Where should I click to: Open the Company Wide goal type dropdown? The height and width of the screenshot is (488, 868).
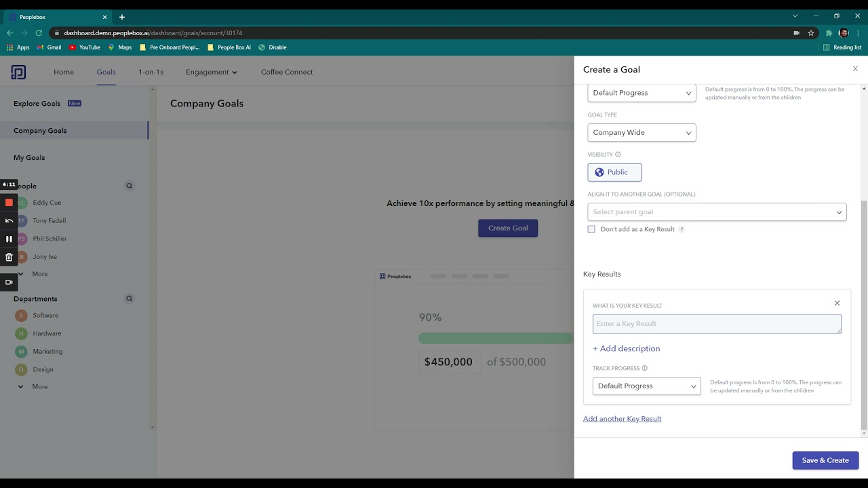[x=642, y=133]
